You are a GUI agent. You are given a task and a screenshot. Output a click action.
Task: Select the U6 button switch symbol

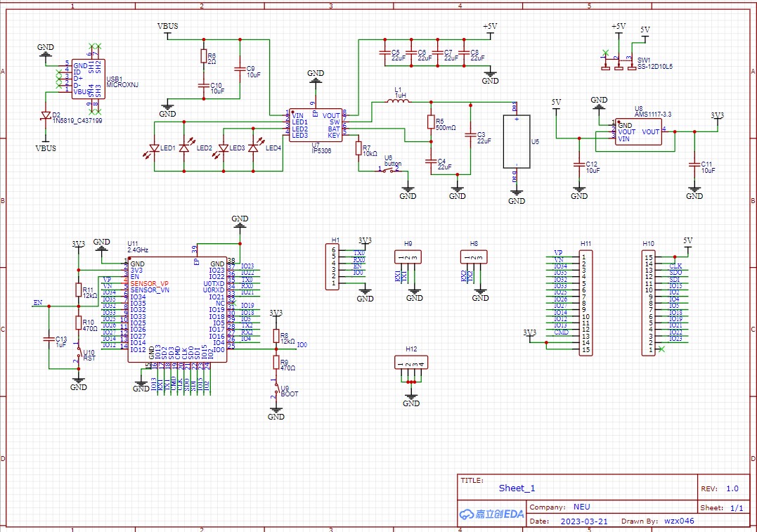(389, 169)
